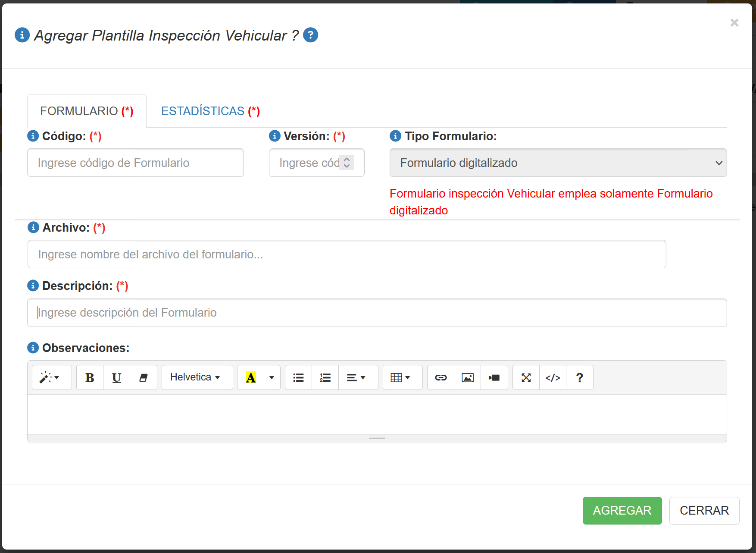Insert a video with the video icon
The width and height of the screenshot is (756, 553).
(494, 378)
